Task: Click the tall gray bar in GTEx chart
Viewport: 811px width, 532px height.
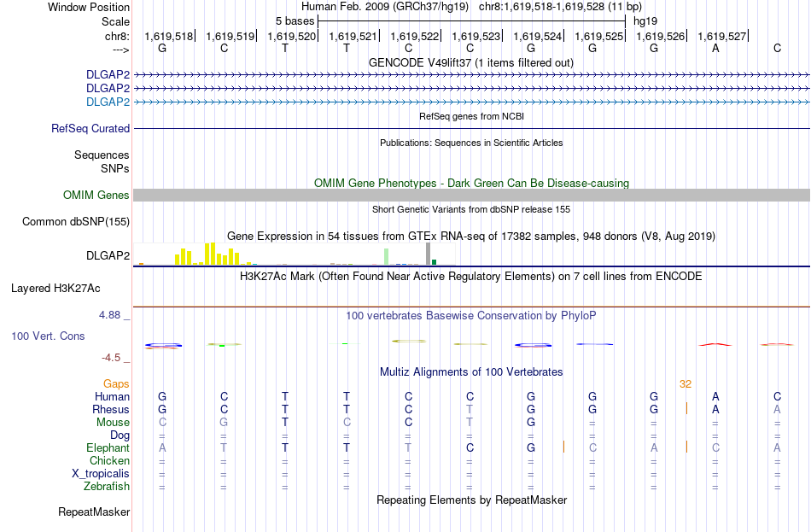Action: pos(428,254)
